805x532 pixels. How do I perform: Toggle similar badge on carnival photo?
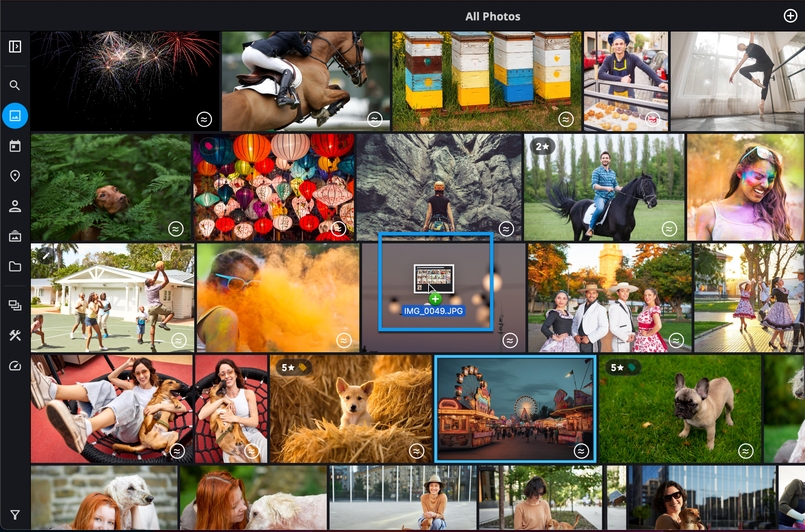tap(581, 451)
